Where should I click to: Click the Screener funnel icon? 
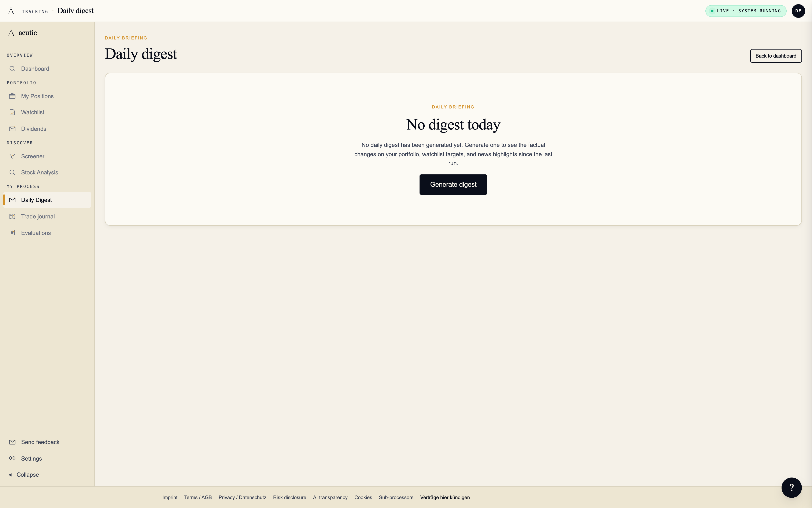[12, 156]
